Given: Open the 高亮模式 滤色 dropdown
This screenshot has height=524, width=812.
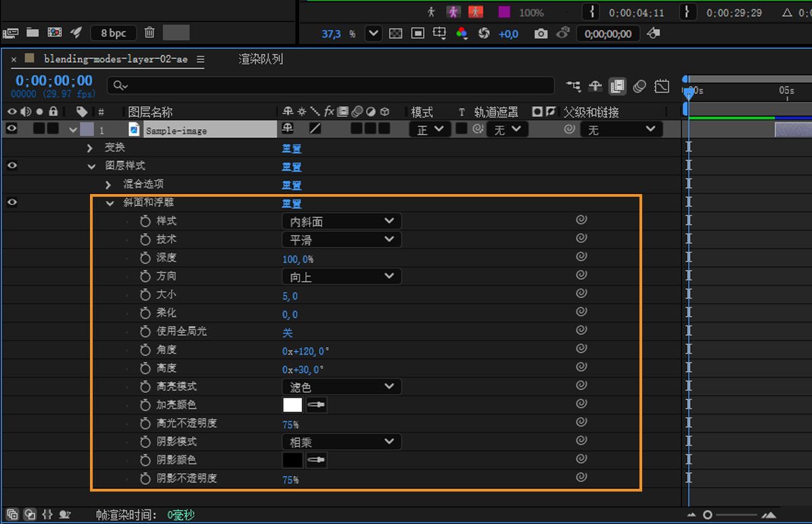Looking at the screenshot, I should pos(341,386).
